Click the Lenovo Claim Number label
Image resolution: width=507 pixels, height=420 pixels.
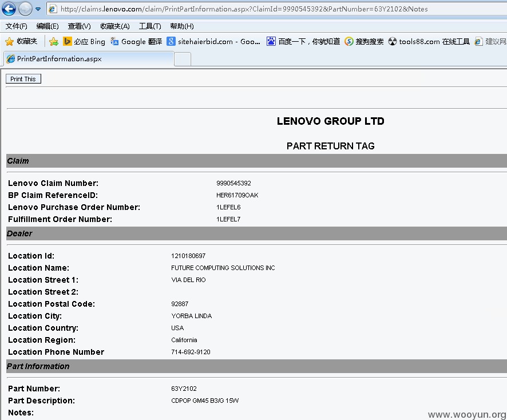tap(53, 183)
